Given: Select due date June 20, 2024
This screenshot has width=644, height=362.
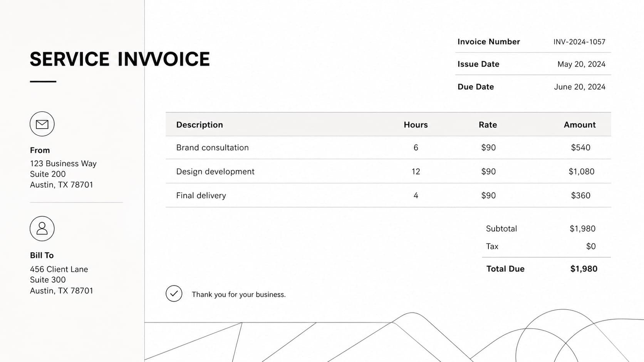Looking at the screenshot, I should (579, 87).
